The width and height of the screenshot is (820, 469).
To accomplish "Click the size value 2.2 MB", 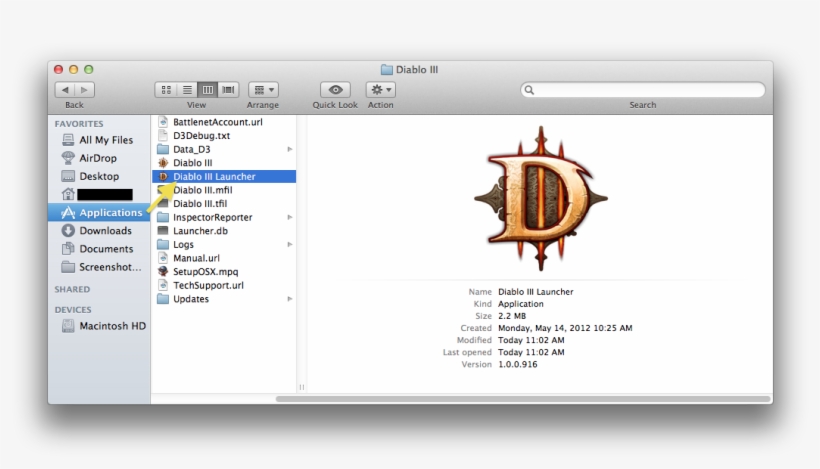I will tap(511, 316).
